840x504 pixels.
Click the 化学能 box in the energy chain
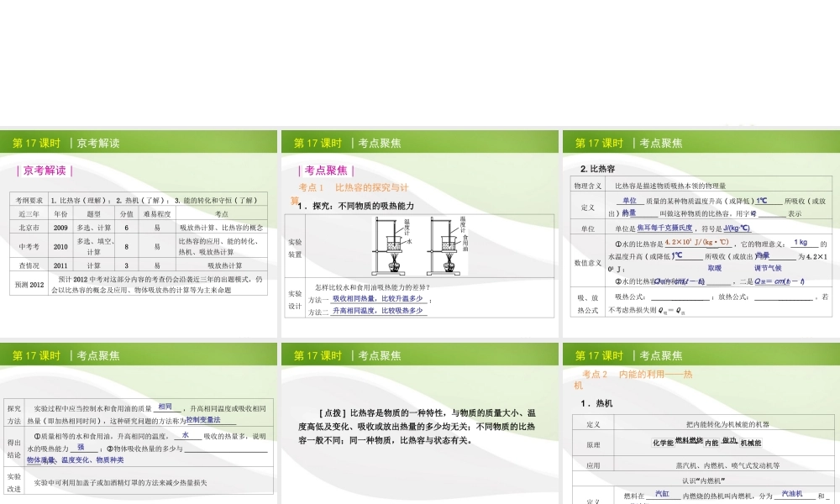tap(663, 443)
